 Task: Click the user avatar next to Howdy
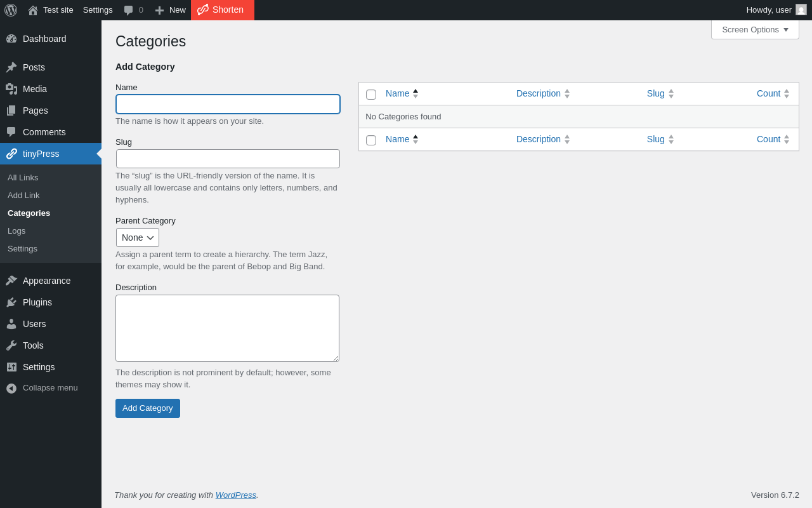click(801, 10)
